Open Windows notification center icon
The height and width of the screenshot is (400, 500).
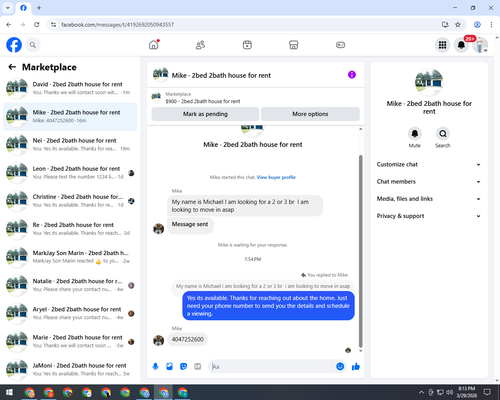click(487, 392)
